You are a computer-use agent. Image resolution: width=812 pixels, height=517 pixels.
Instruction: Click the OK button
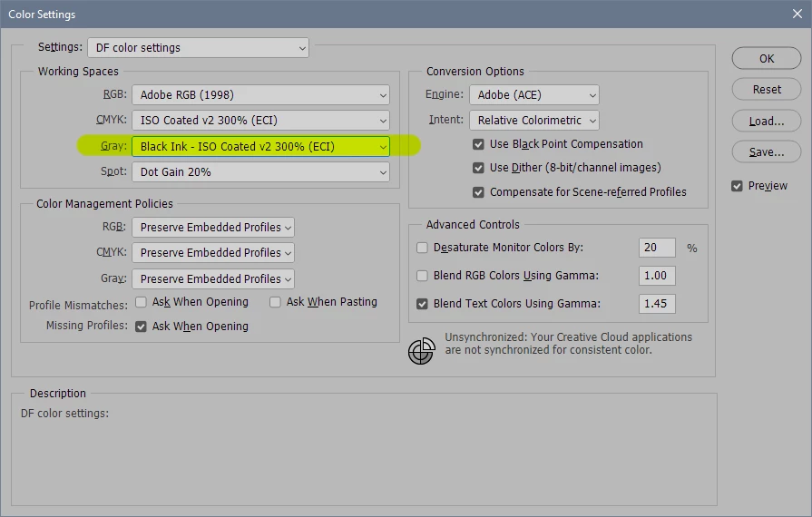(767, 58)
